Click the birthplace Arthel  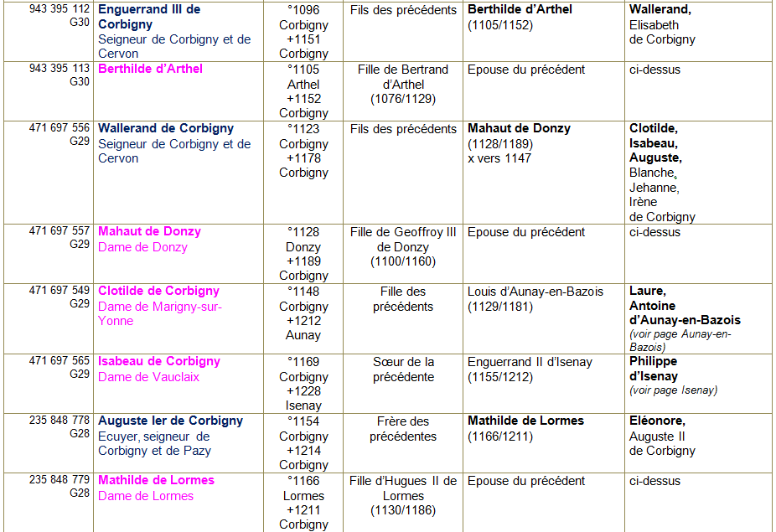click(x=303, y=85)
